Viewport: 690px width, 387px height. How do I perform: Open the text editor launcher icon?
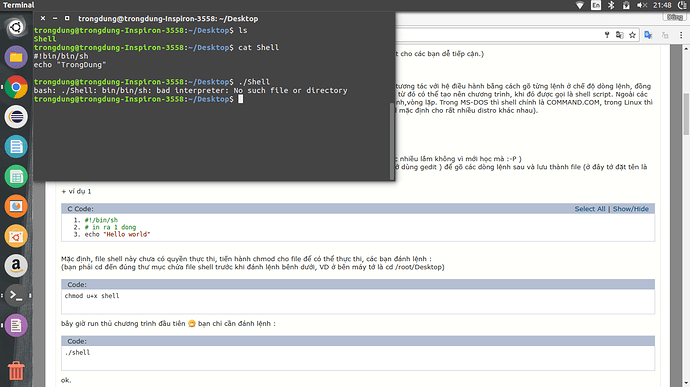click(x=16, y=325)
